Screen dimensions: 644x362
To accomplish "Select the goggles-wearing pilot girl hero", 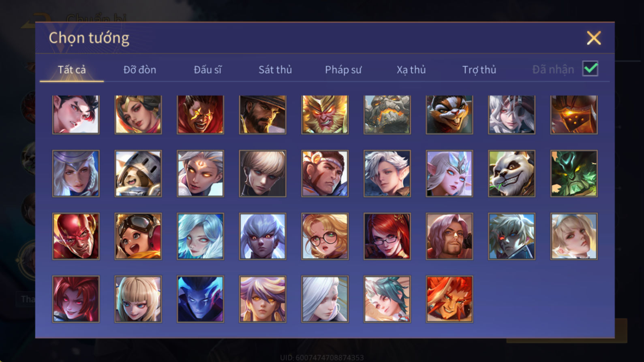I will click(x=138, y=236).
